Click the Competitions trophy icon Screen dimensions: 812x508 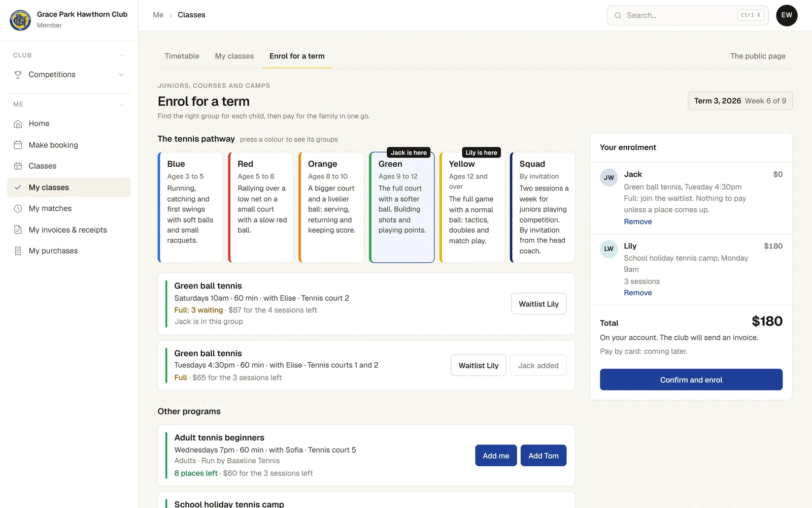click(18, 75)
